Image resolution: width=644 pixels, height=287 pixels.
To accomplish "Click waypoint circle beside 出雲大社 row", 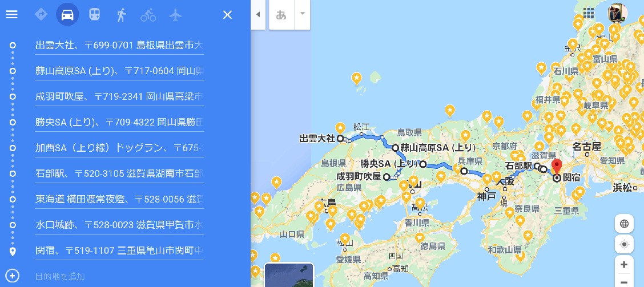I will point(13,45).
